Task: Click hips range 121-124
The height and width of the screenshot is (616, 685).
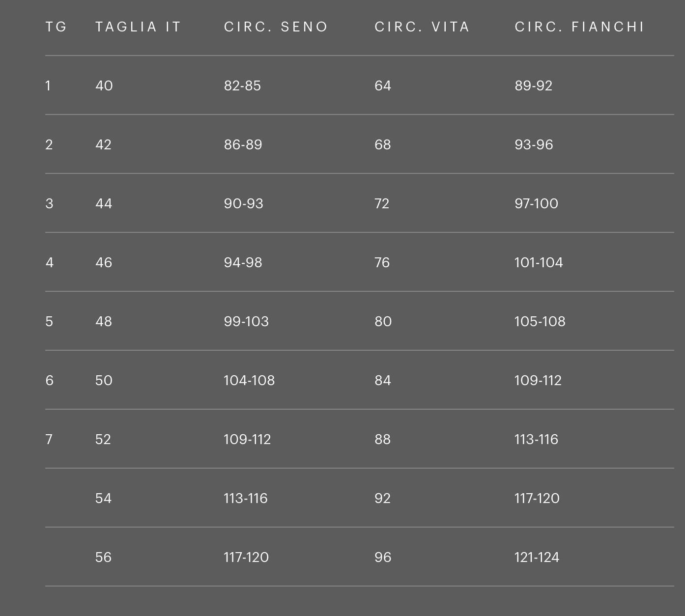Action: [x=537, y=557]
